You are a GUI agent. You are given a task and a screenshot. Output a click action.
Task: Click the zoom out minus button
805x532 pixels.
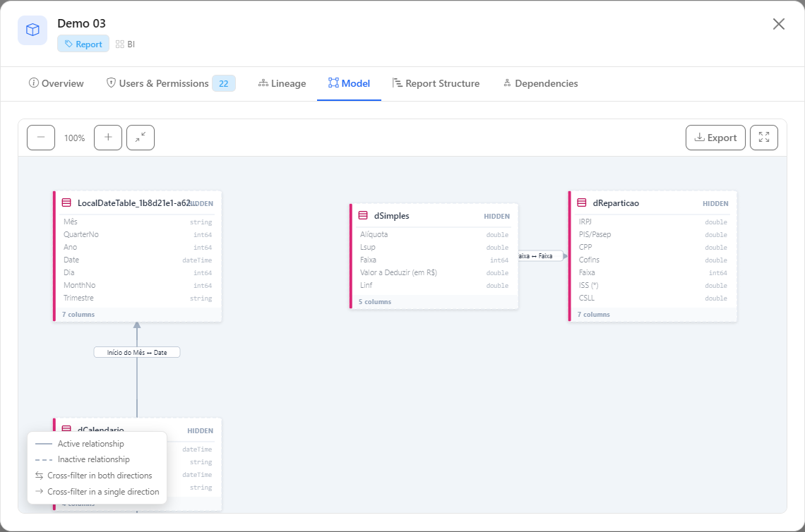point(41,138)
